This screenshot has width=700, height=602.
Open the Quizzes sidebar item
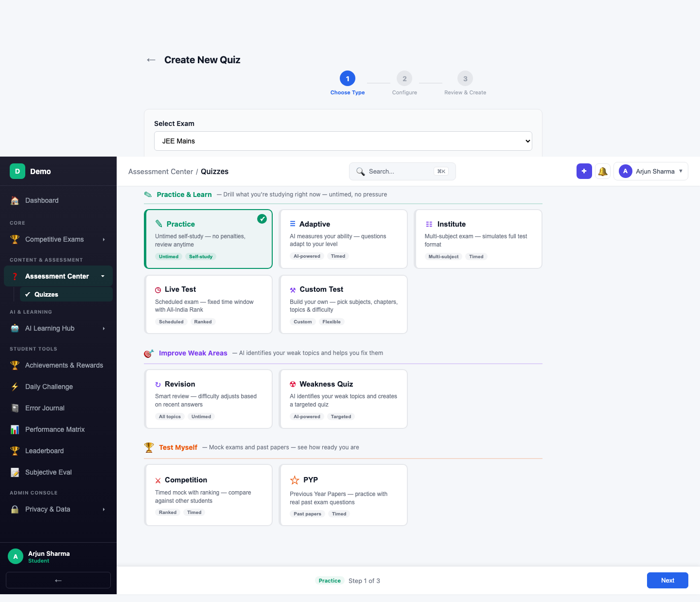tap(66, 294)
